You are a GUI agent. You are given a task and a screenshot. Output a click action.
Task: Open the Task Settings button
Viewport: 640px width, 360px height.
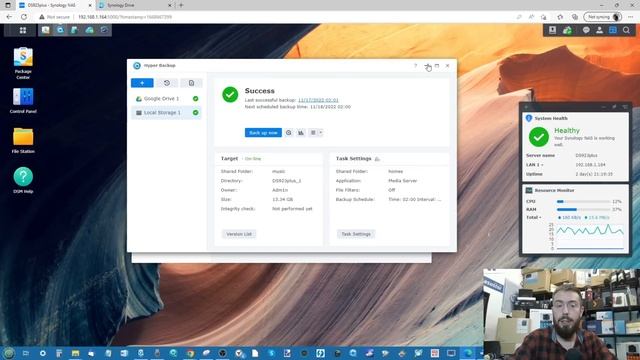click(x=356, y=234)
